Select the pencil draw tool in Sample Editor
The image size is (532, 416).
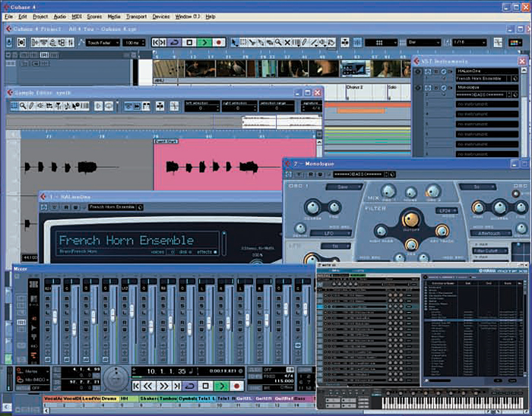point(32,106)
